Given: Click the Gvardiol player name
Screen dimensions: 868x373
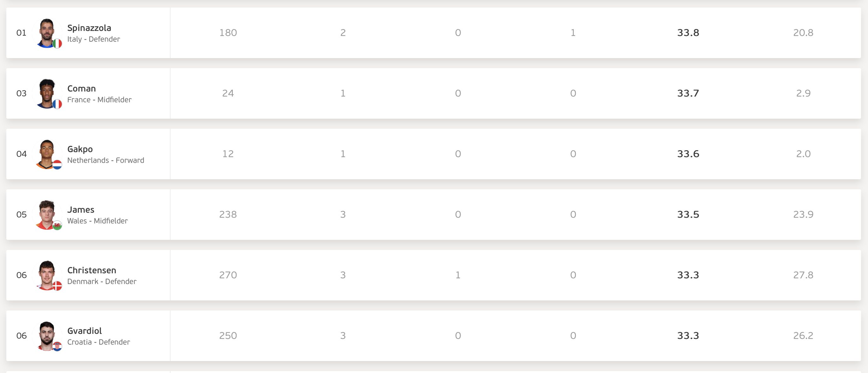Looking at the screenshot, I should 85,331.
